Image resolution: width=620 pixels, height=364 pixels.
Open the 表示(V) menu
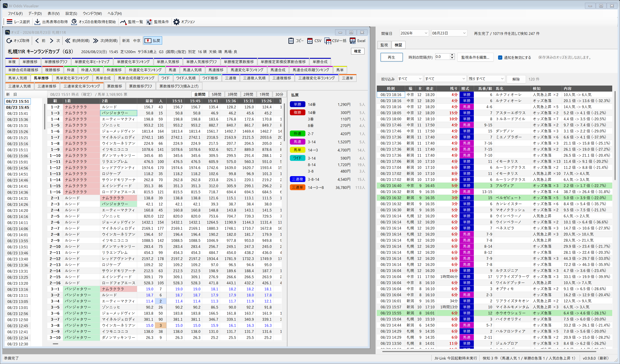click(x=53, y=13)
